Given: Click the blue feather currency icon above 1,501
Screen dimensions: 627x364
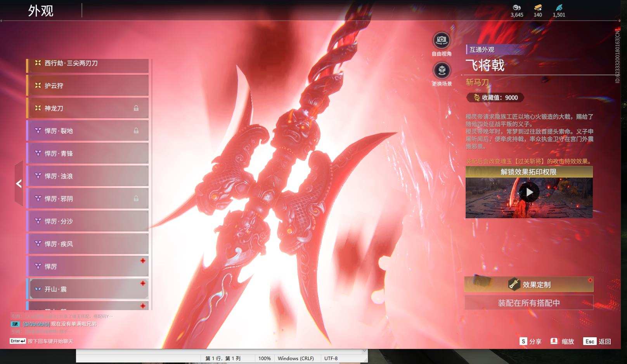Looking at the screenshot, I should pyautogui.click(x=559, y=7).
